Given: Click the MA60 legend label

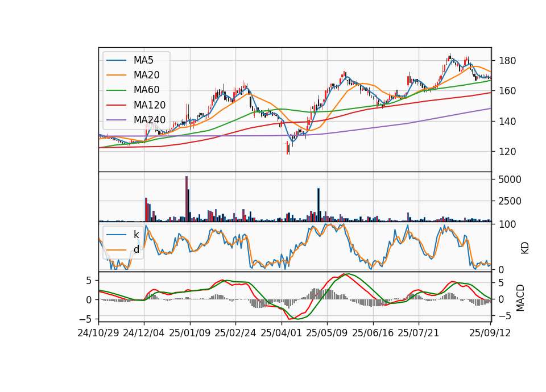Looking at the screenshot, I should (x=146, y=90).
